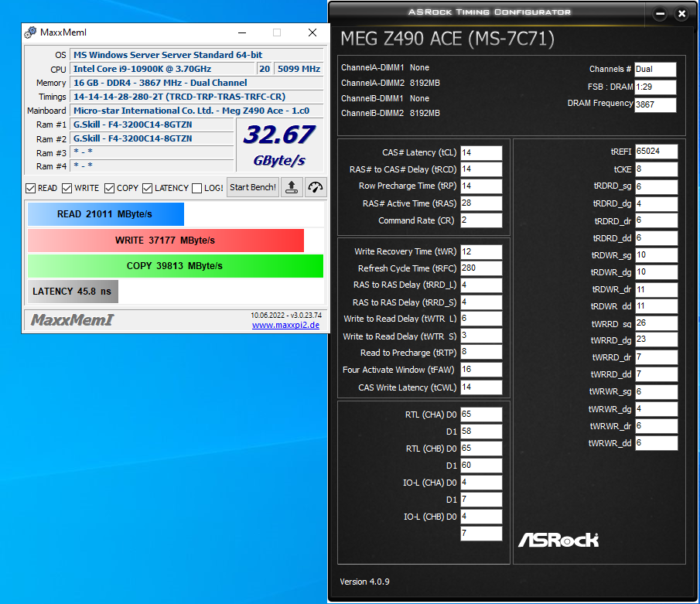700x604 pixels.
Task: Click the ASRock logo
Action: coord(558,540)
